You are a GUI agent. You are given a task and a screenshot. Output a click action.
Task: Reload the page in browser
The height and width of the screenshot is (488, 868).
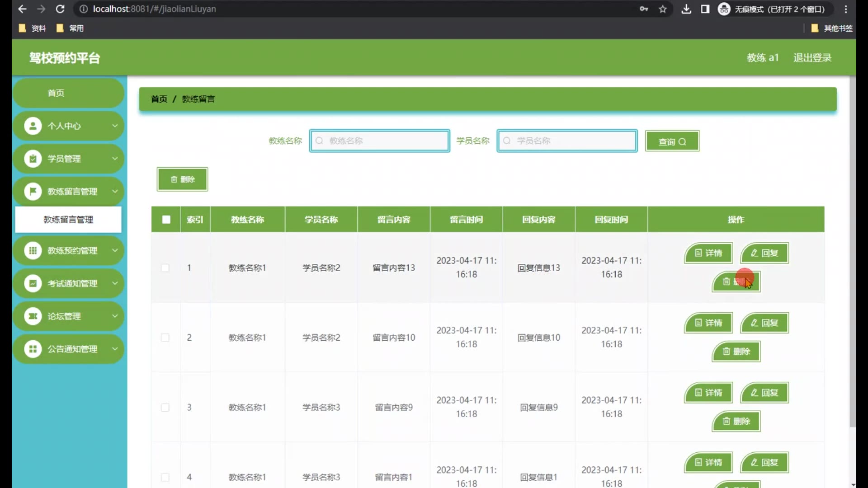pos(60,9)
